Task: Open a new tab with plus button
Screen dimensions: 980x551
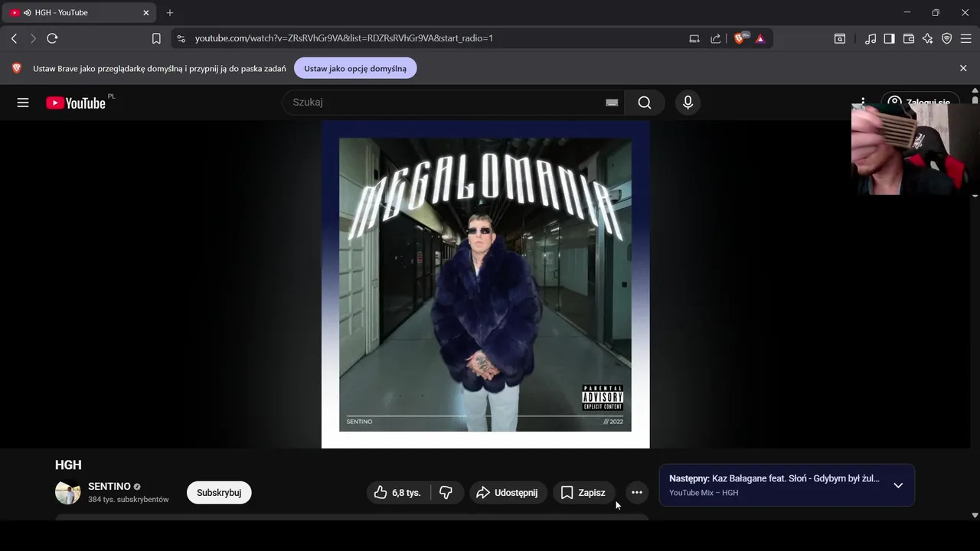Action: tap(170, 13)
